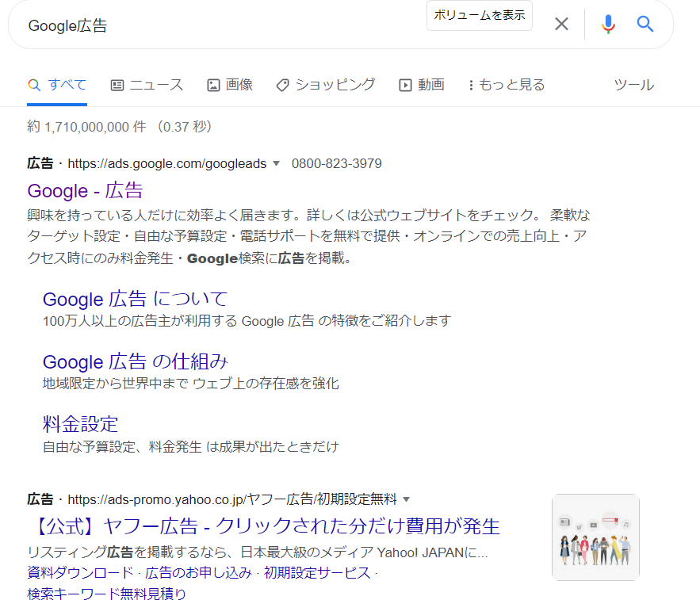Click the ads-promo.yahoo.co.jp URL text
Viewport: 700px width, 600px height.
[232, 499]
